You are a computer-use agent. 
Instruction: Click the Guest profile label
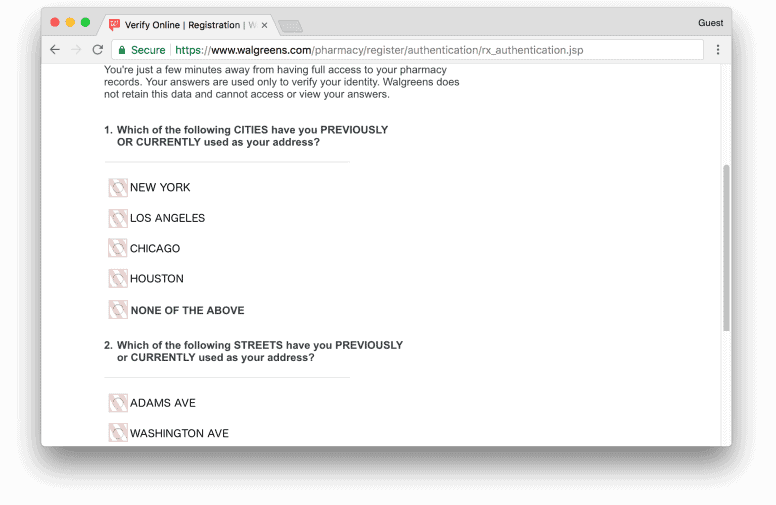pyautogui.click(x=710, y=23)
